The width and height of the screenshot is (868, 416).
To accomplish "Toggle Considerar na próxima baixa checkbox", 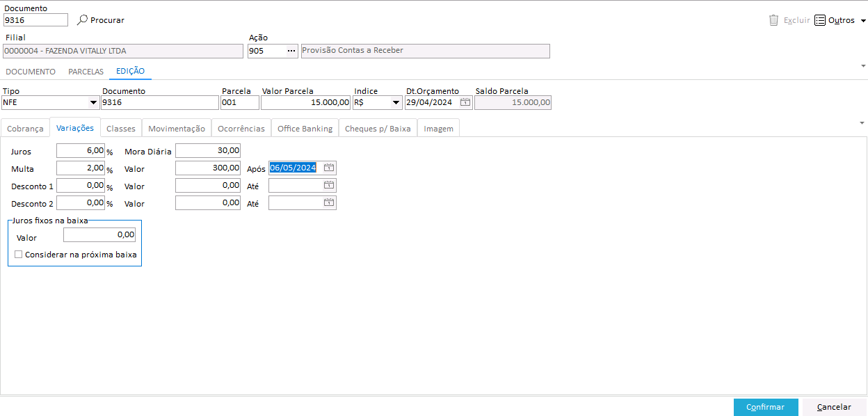I will (x=19, y=255).
